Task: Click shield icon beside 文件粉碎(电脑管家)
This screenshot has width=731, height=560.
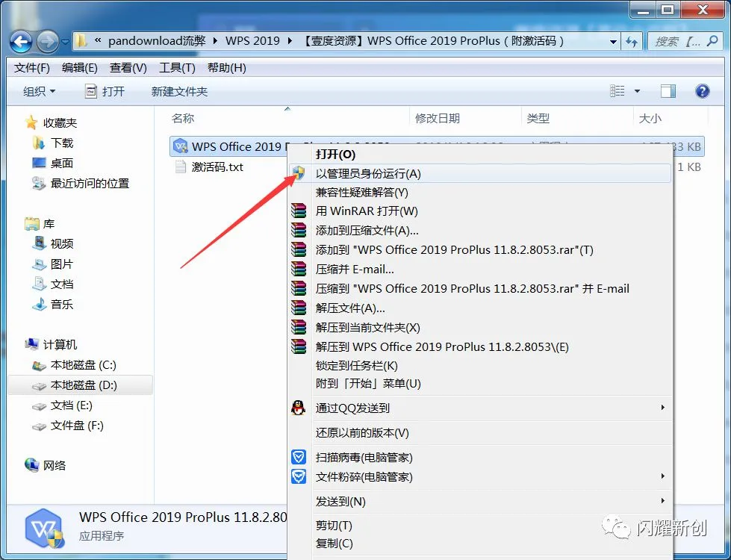Action: point(299,476)
